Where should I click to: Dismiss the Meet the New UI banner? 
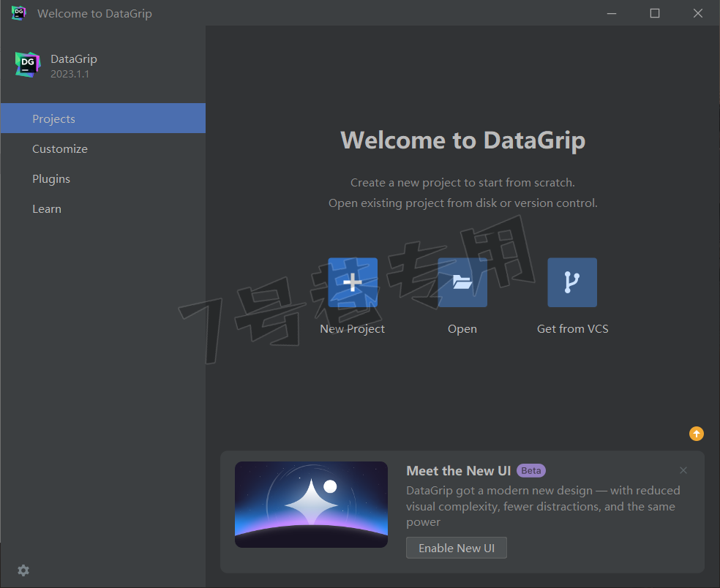(683, 470)
